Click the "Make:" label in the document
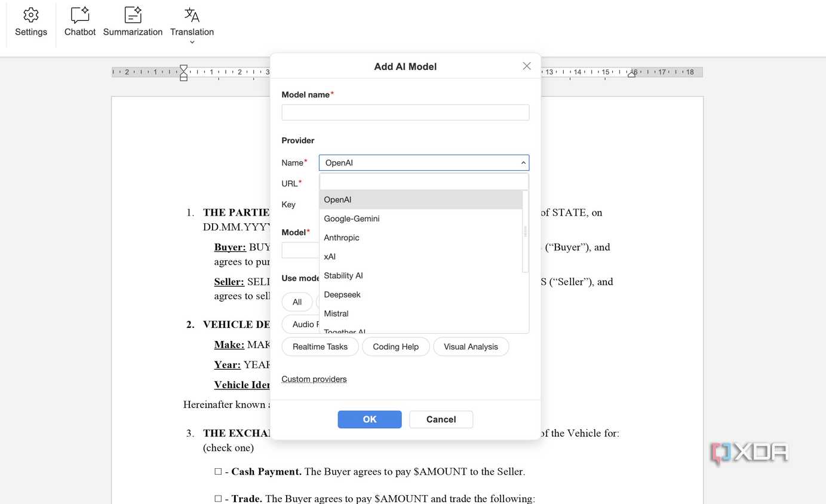Screen dimensions: 826x504 pyautogui.click(x=229, y=345)
